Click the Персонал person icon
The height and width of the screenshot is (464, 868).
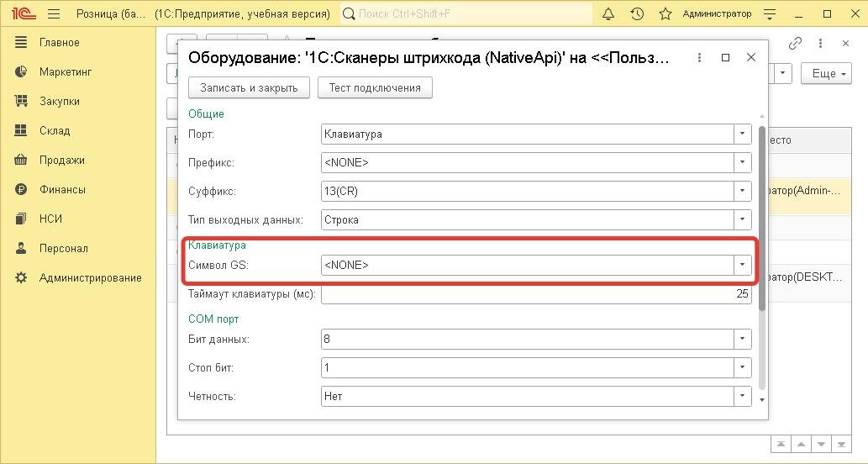pos(21,248)
